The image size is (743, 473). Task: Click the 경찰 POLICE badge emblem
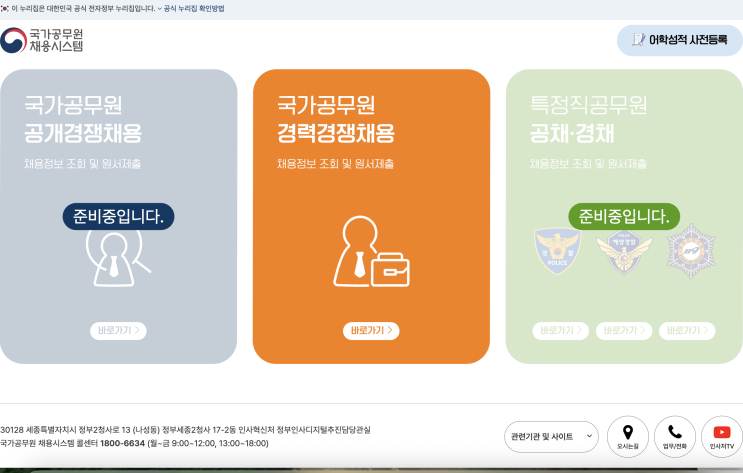pyautogui.click(x=557, y=251)
